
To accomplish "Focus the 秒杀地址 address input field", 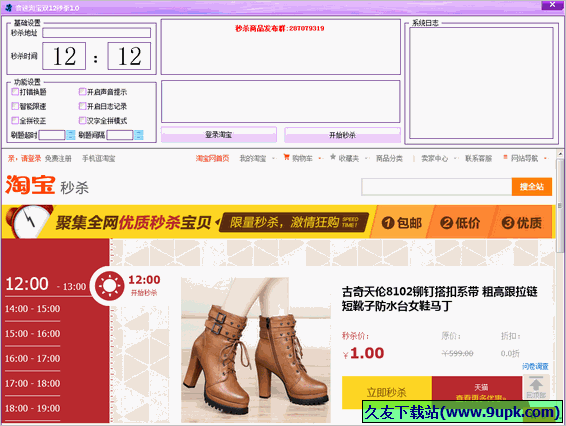I will [x=97, y=33].
